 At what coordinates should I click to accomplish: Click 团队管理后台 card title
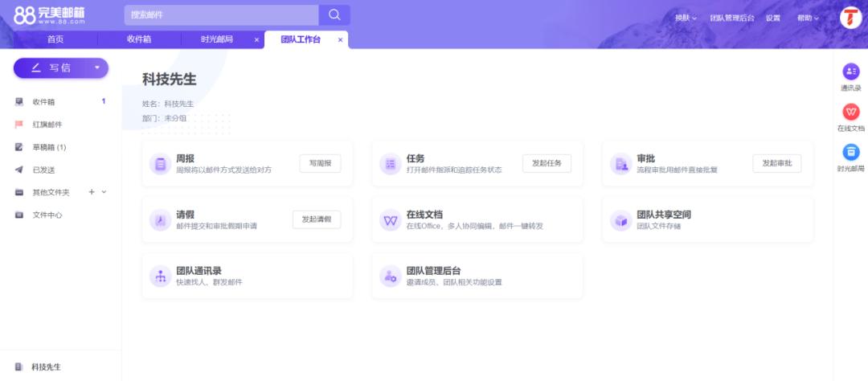[x=433, y=271]
